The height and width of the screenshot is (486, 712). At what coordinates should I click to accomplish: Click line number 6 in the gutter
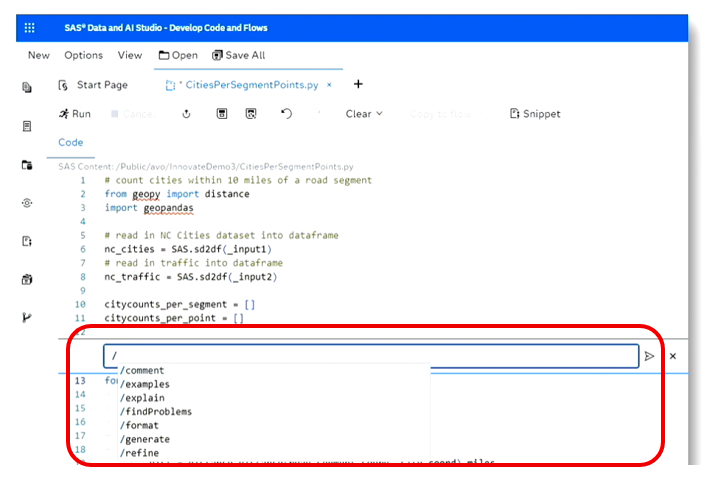point(83,249)
